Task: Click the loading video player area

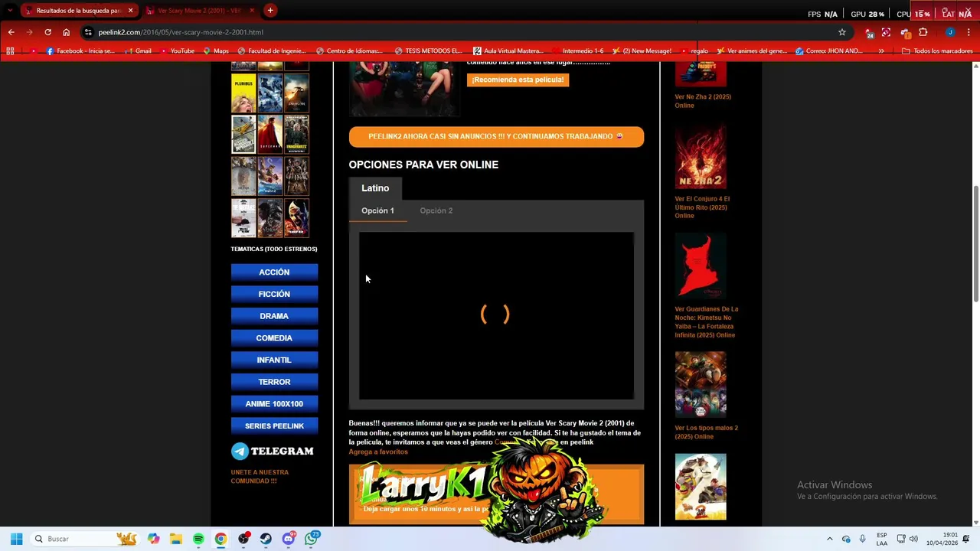Action: click(496, 315)
